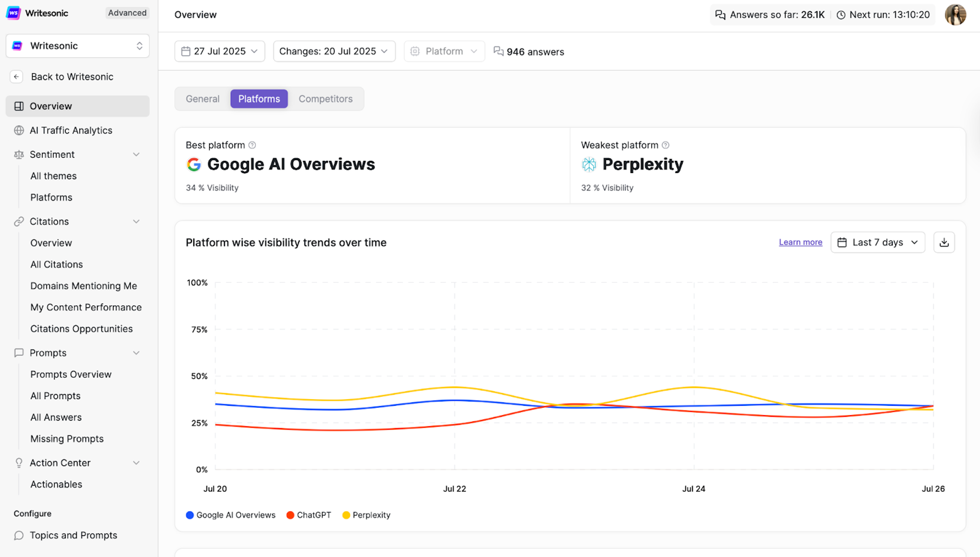
Task: Click the download chart icon button
Action: pyautogui.click(x=944, y=243)
